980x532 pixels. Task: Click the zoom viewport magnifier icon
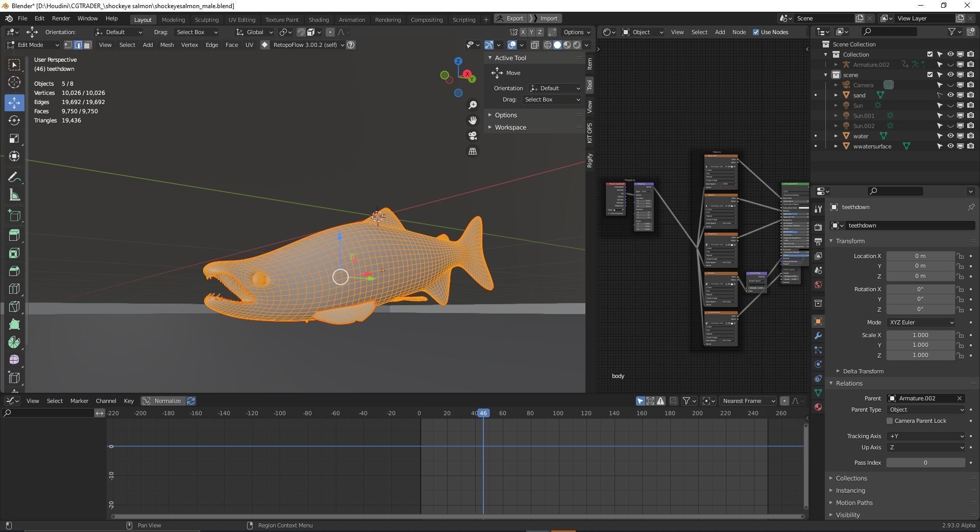pos(473,105)
